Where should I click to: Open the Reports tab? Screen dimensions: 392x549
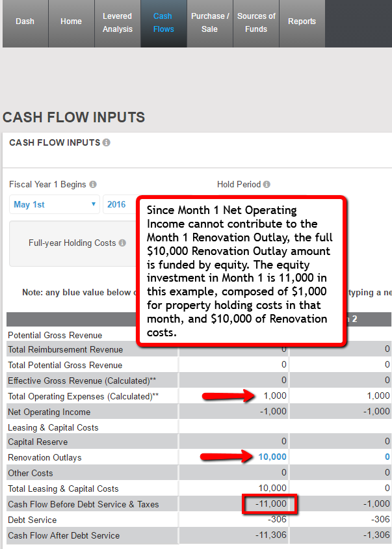tap(302, 21)
